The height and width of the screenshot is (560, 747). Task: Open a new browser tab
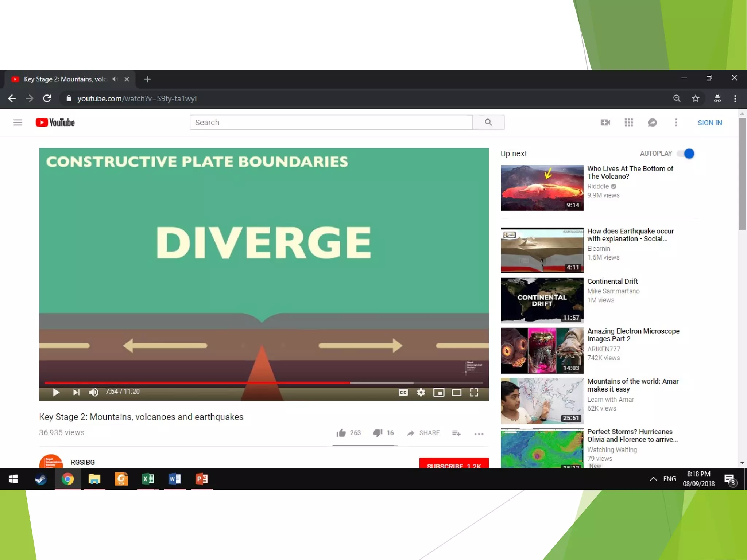[x=147, y=79]
